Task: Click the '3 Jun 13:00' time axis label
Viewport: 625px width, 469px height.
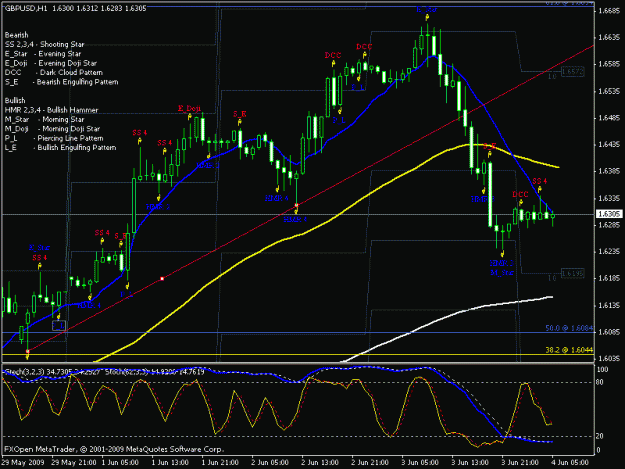Action: (x=470, y=463)
